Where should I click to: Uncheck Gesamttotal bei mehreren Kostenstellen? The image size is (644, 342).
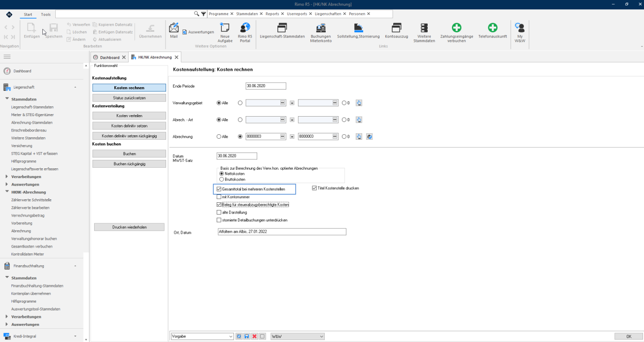pyautogui.click(x=219, y=189)
